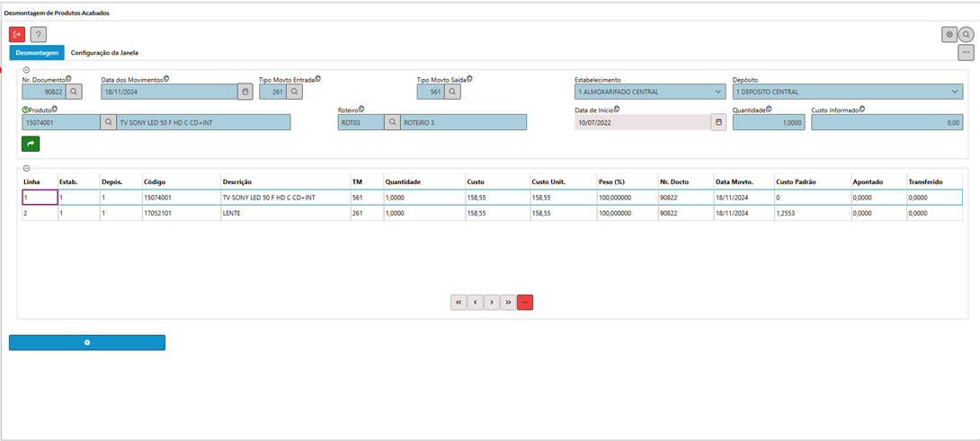Viewport: 980px width, 441px height.
Task: Open the three-dots more options button
Action: coord(966,53)
